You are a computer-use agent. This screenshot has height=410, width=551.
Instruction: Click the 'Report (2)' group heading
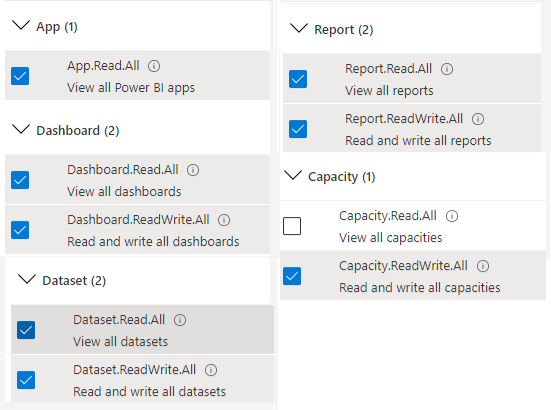tap(343, 30)
